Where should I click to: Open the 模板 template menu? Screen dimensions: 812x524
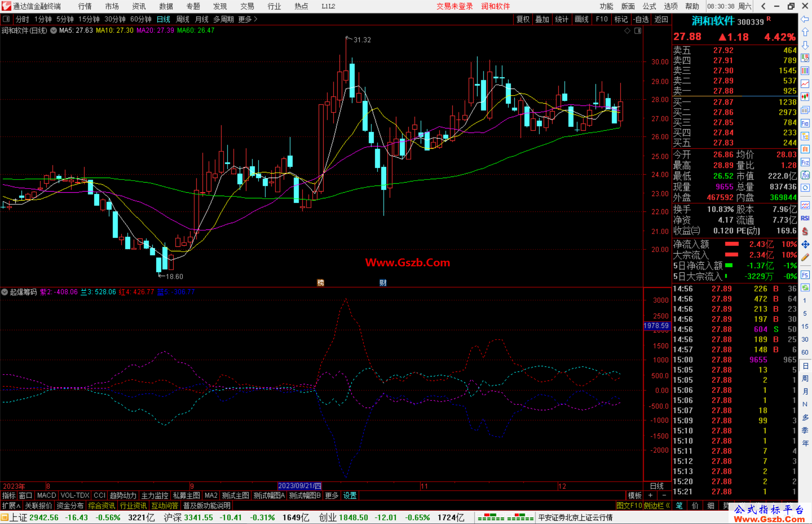pos(634,495)
